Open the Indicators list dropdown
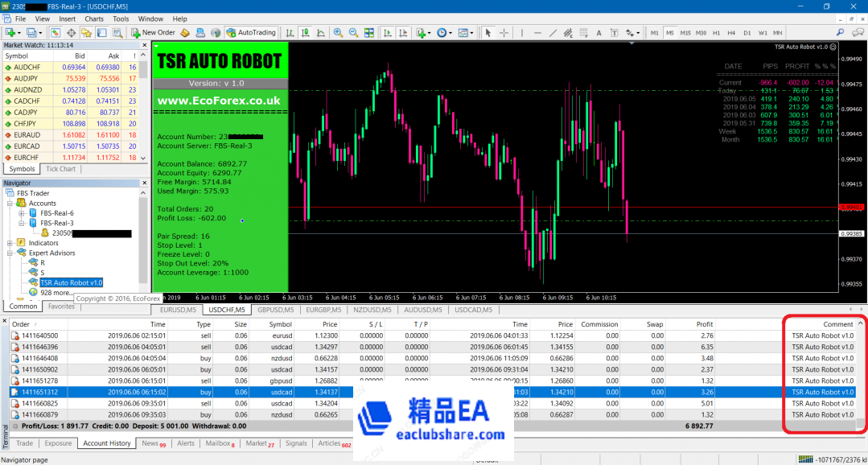 [424, 33]
